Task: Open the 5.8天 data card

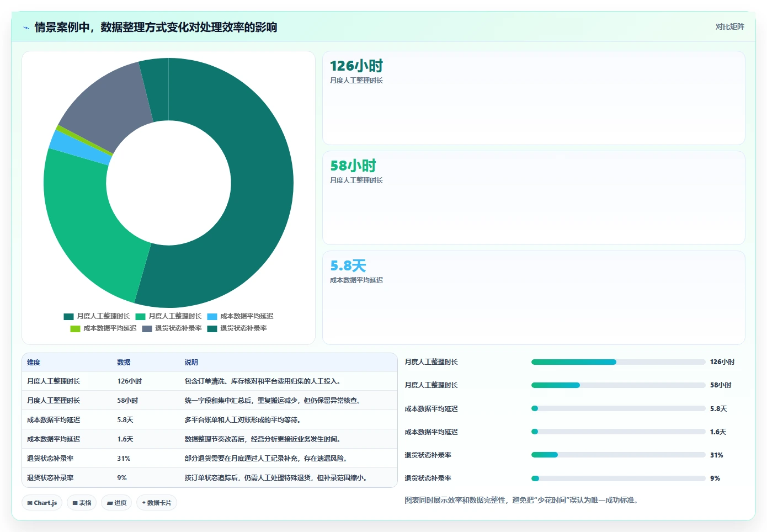Action: (x=534, y=298)
